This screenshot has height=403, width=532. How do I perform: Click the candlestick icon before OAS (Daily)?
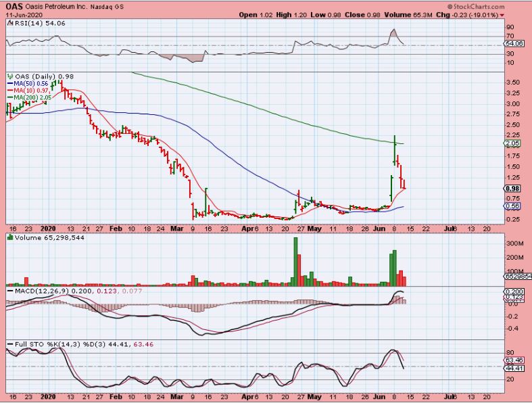pyautogui.click(x=10, y=76)
